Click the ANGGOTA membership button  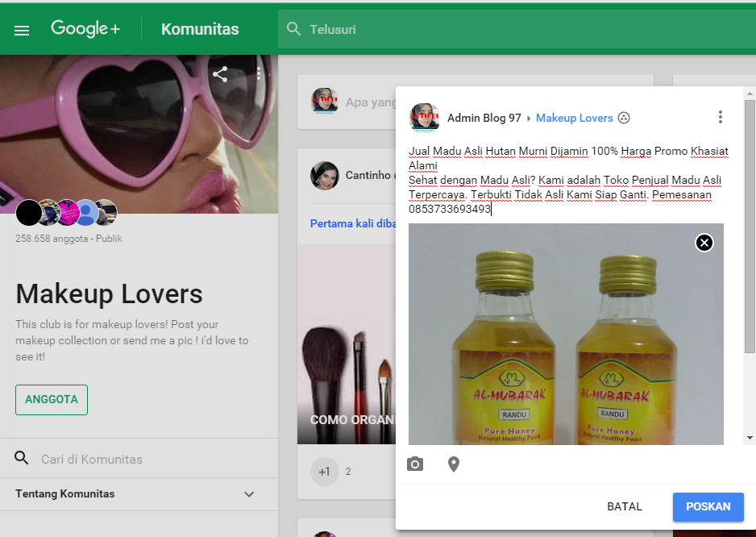[x=52, y=399]
